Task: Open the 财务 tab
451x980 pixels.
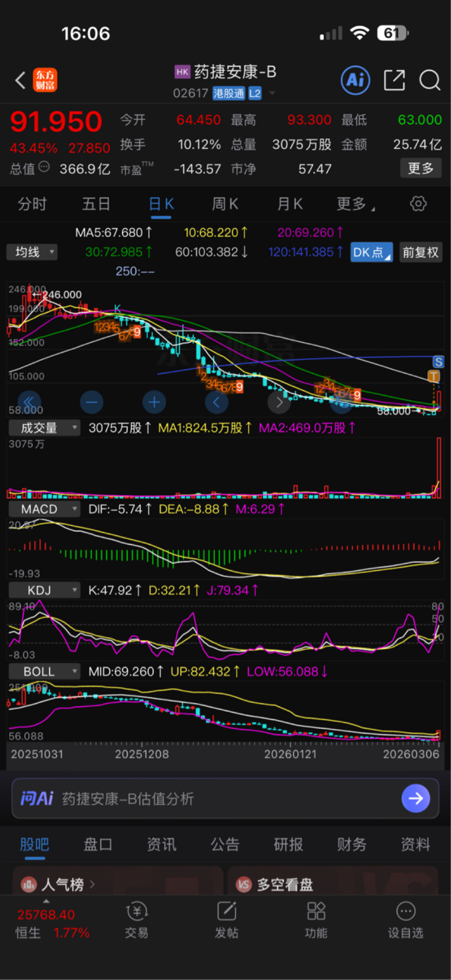Action: (x=352, y=844)
